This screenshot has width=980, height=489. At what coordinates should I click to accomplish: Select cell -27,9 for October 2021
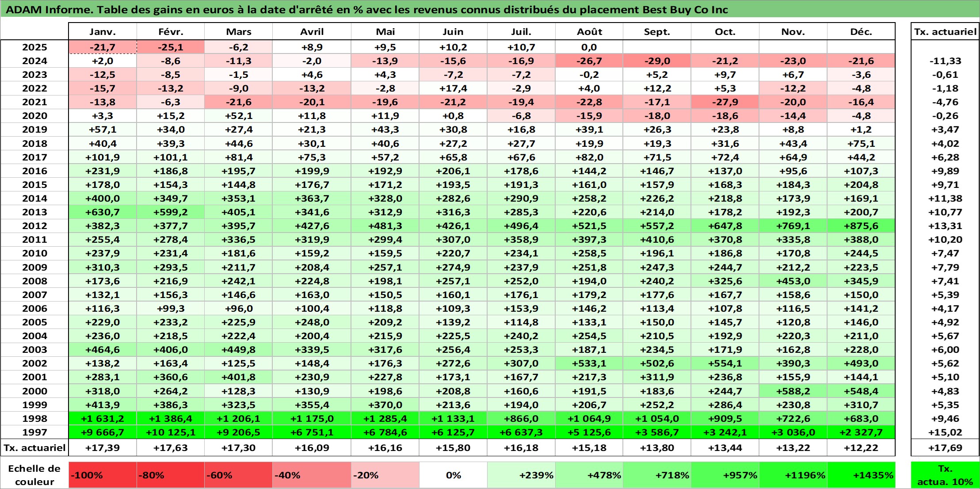(x=725, y=102)
